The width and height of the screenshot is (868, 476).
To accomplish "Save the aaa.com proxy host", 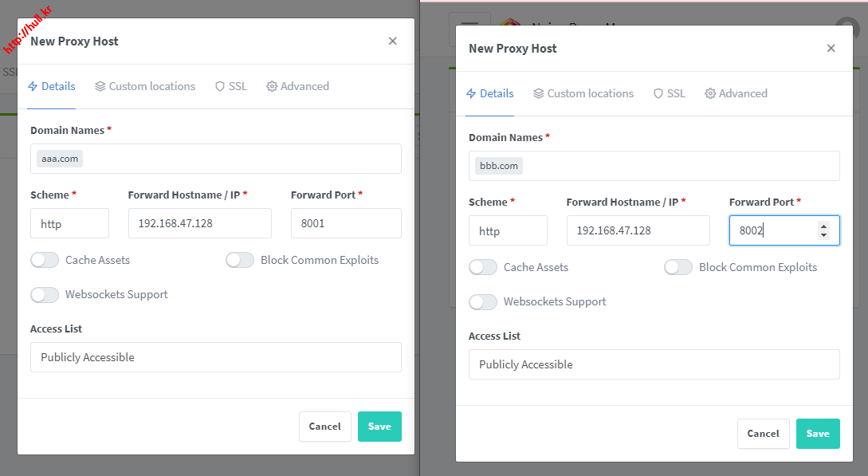I will click(379, 427).
